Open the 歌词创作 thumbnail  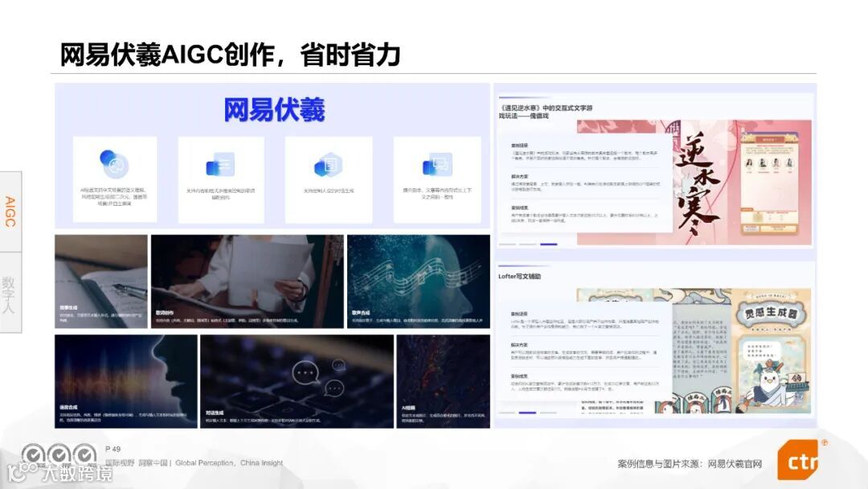(248, 281)
